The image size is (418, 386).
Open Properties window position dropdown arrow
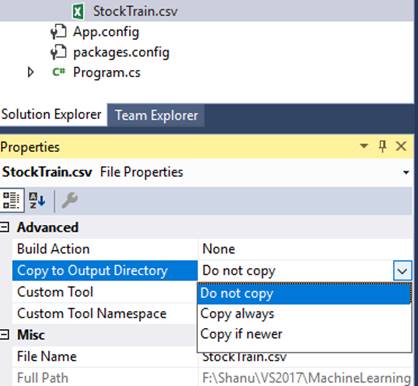(x=364, y=146)
